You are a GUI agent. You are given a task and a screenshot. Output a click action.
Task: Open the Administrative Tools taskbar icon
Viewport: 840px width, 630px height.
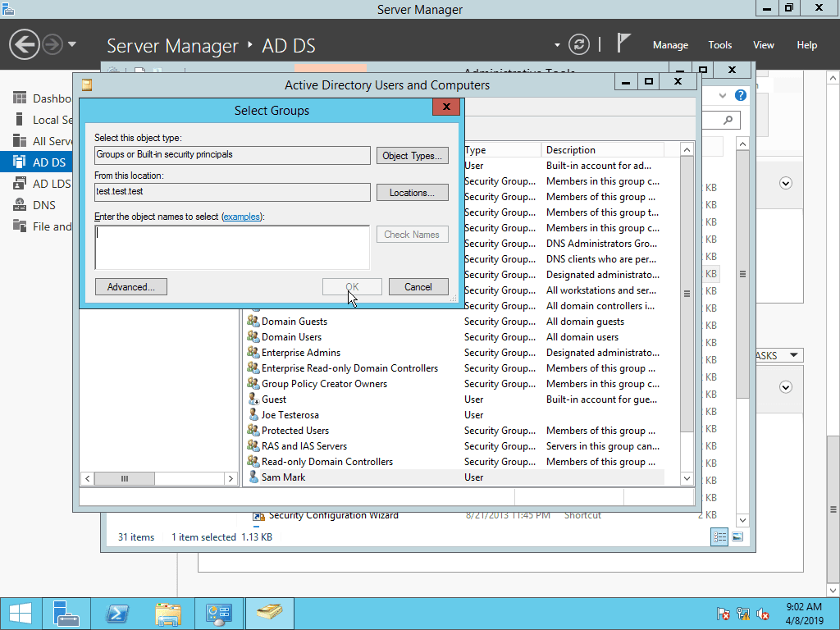pos(218,614)
